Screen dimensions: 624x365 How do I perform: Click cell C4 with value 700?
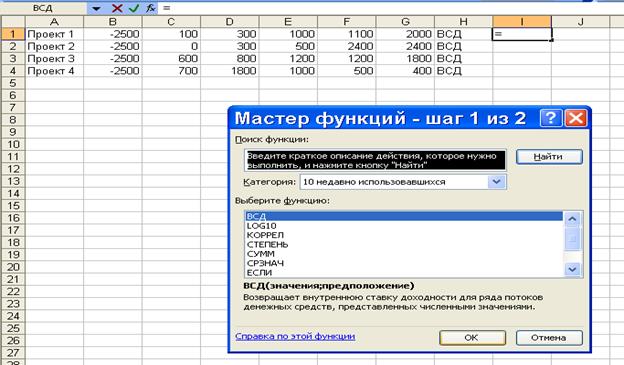point(172,71)
